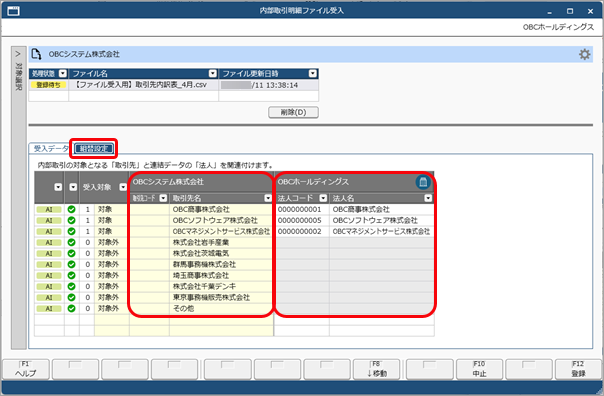Click AI badge in OBCソフトウェア株式会社 row
This screenshot has height=396, width=604.
pos(49,221)
